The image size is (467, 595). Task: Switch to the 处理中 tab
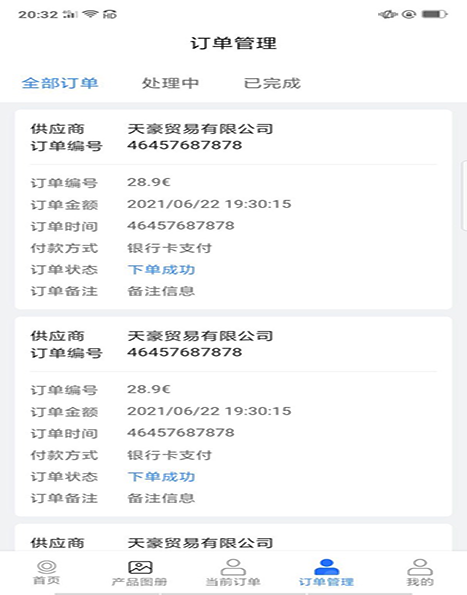coord(170,83)
